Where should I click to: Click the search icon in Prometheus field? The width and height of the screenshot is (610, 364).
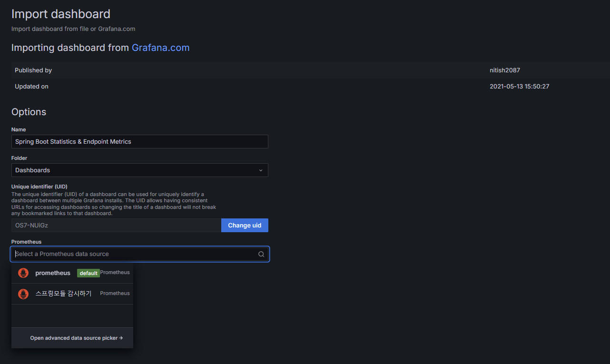(x=261, y=254)
